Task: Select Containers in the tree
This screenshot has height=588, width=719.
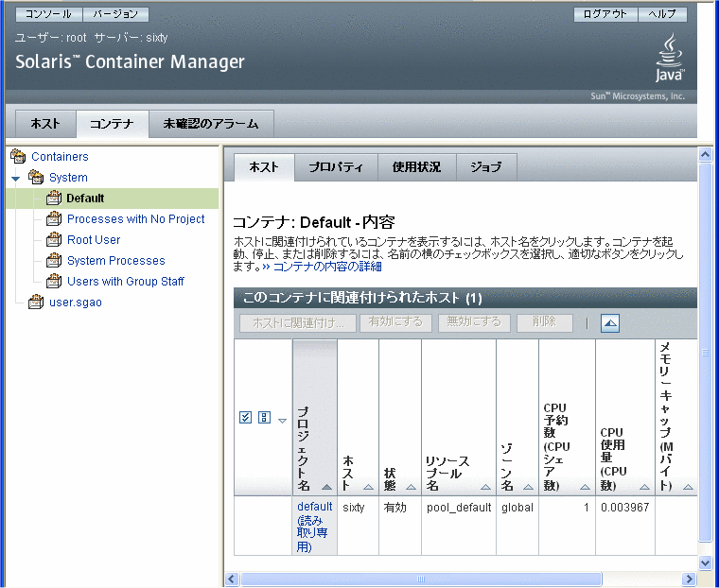Action: click(x=60, y=157)
